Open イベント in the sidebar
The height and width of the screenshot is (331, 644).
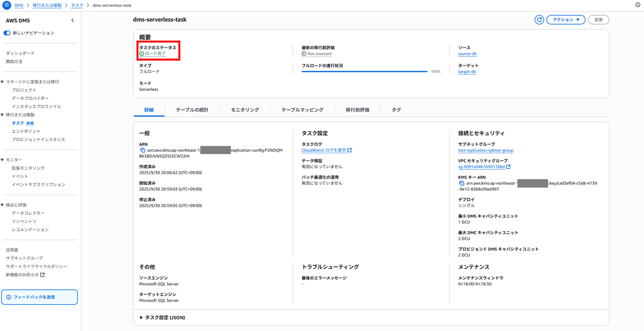point(20,176)
